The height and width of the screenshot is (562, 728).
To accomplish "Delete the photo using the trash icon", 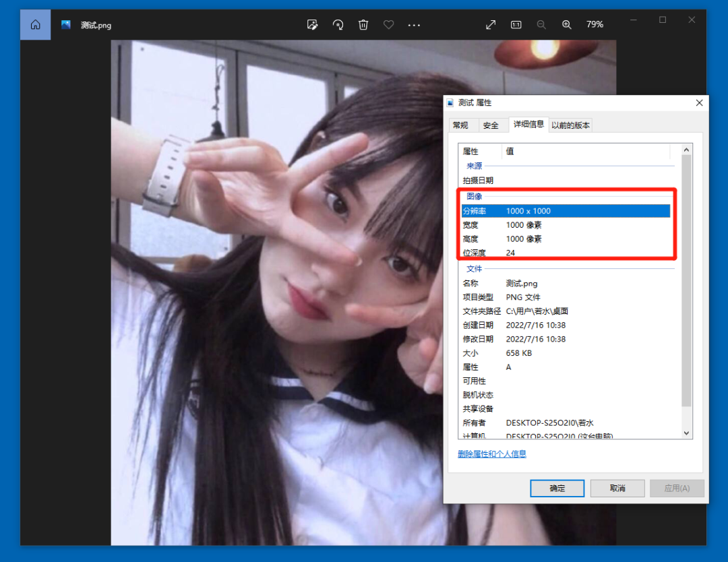I will (x=363, y=25).
